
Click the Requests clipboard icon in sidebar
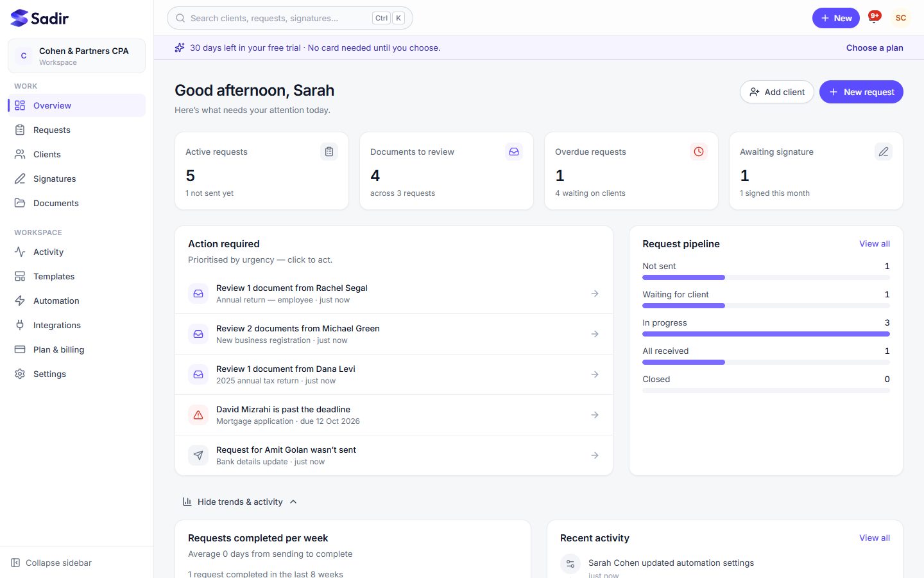click(20, 130)
